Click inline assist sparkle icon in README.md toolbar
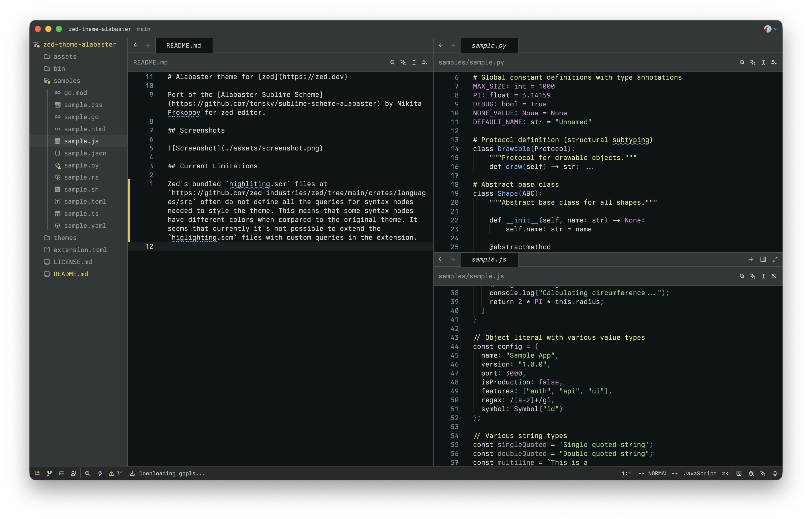Screen dimensions: 812x519 (403, 62)
